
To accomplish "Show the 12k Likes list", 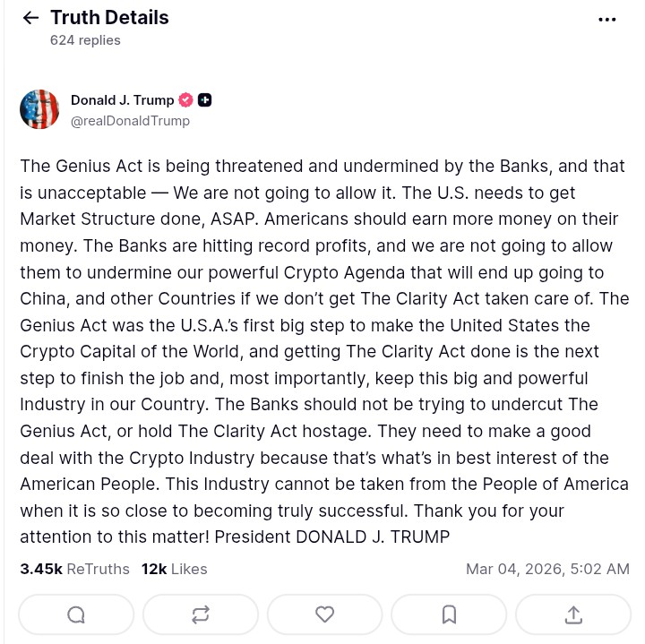I will coord(174,569).
